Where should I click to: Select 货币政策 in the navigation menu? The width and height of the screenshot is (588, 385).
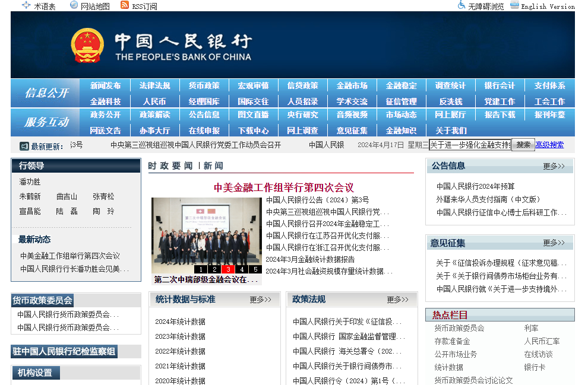204,85
